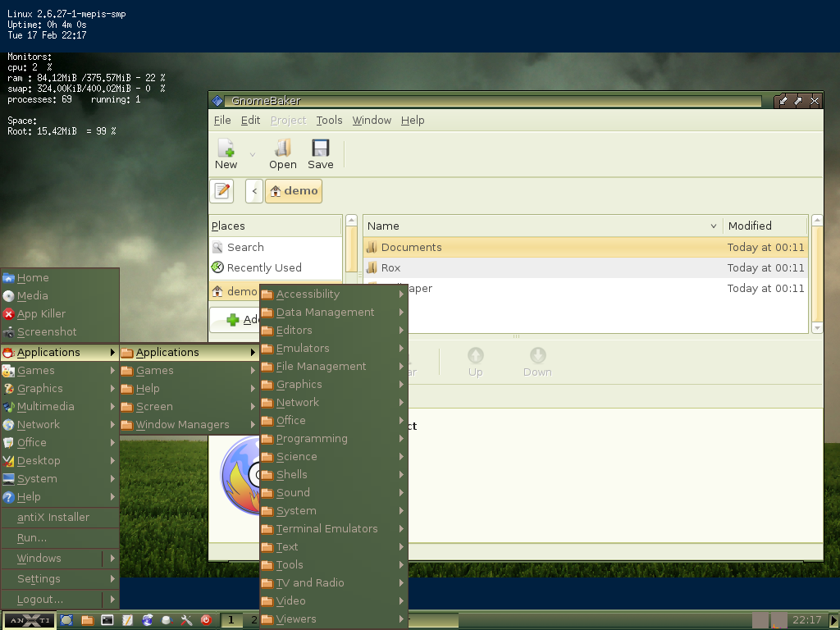The height and width of the screenshot is (630, 840).
Task: Click the Desktop icon in start menu
Action: coord(8,461)
